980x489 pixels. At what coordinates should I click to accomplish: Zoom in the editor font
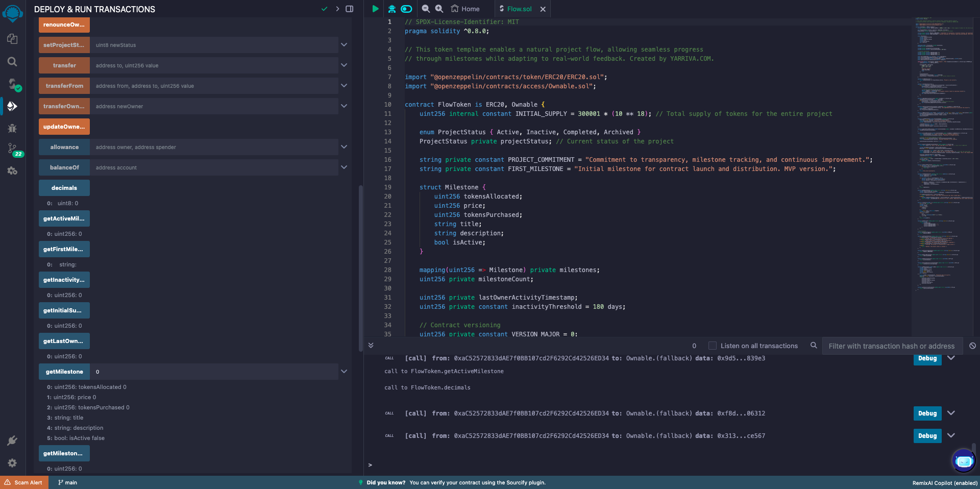pos(439,9)
